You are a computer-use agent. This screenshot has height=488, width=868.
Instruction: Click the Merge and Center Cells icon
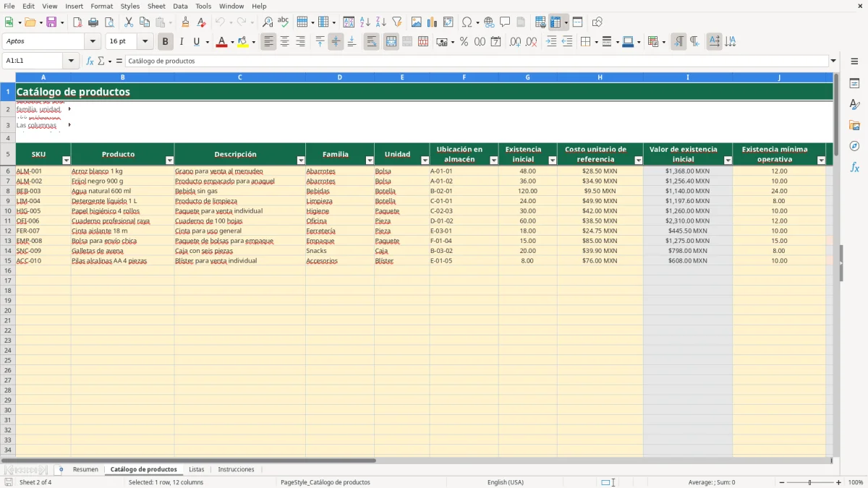pyautogui.click(x=391, y=42)
